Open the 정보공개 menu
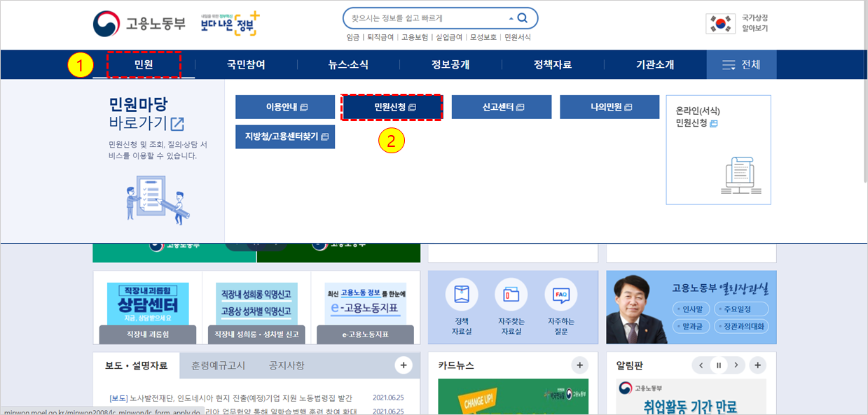The image size is (868, 415). (x=450, y=64)
